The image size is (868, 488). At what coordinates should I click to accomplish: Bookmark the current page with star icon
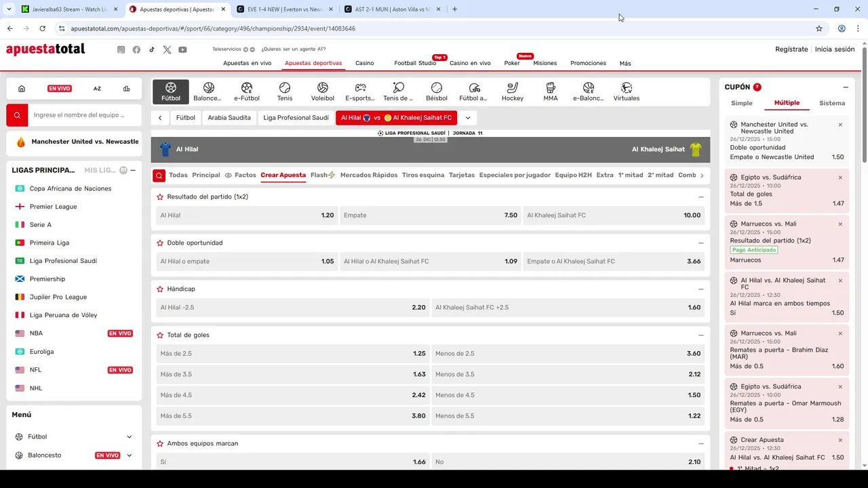[x=819, y=28]
